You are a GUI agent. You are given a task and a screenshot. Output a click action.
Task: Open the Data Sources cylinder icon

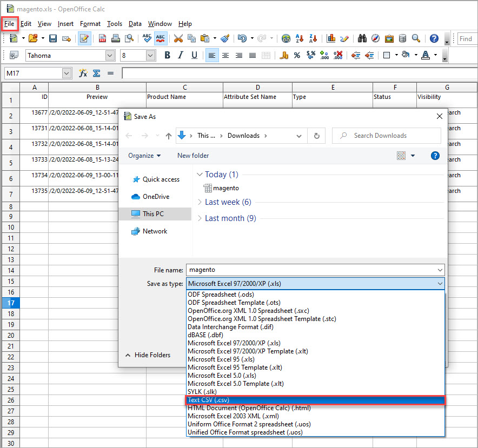coord(402,38)
